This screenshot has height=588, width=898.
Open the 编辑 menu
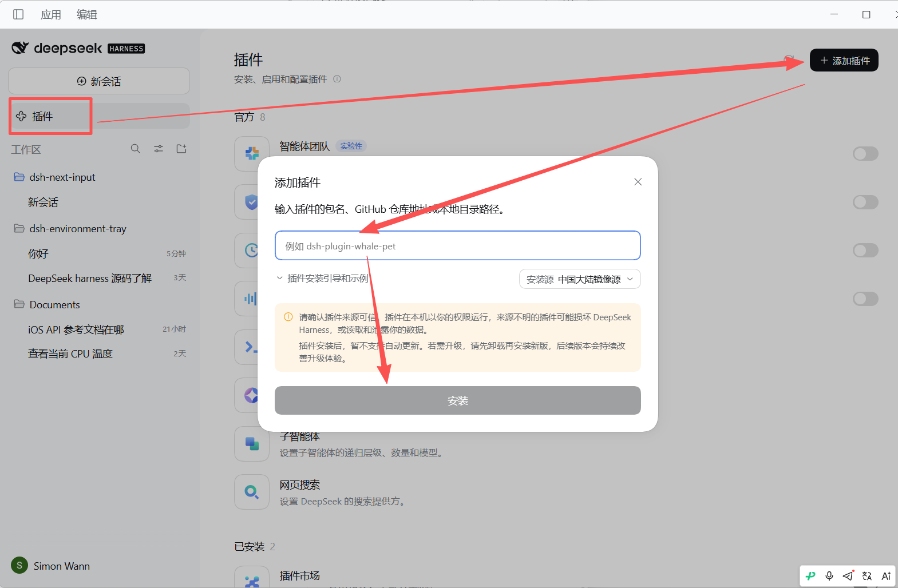[87, 14]
